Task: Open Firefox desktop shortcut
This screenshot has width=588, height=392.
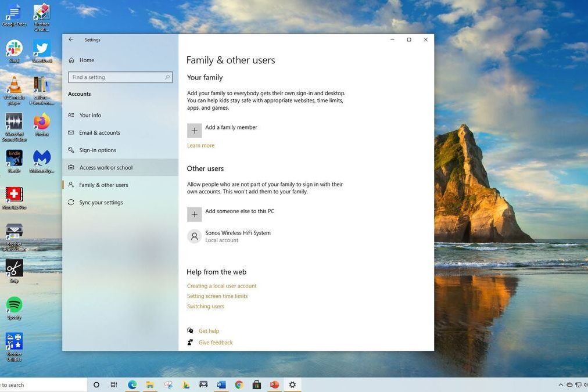Action: point(42,123)
